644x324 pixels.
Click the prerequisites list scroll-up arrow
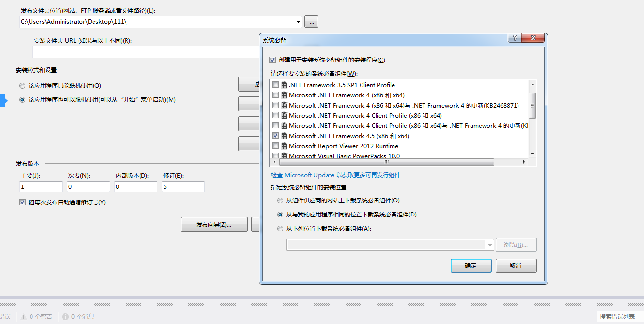(x=533, y=84)
